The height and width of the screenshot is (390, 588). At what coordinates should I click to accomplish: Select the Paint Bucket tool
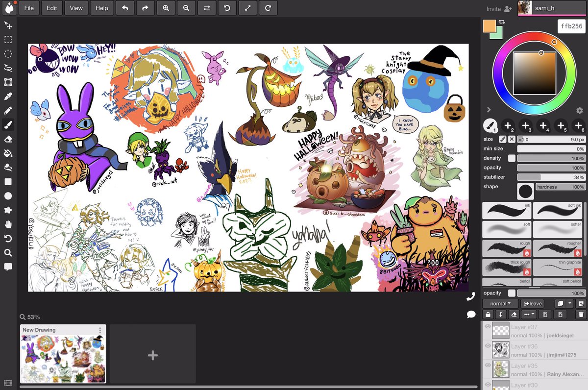click(8, 153)
